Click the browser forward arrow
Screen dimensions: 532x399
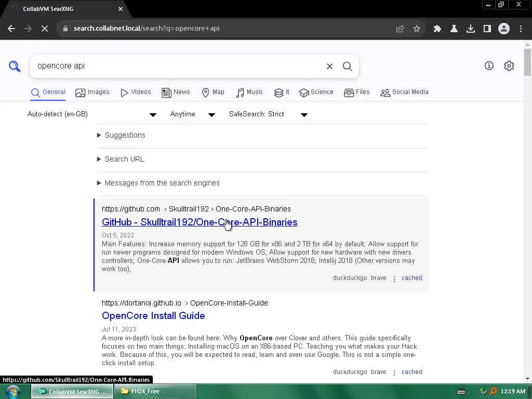pos(28,29)
